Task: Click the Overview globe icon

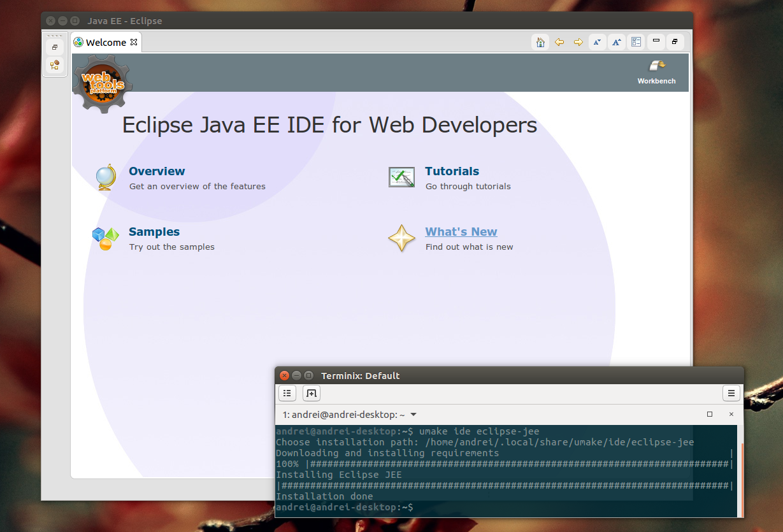Action: 105,178
